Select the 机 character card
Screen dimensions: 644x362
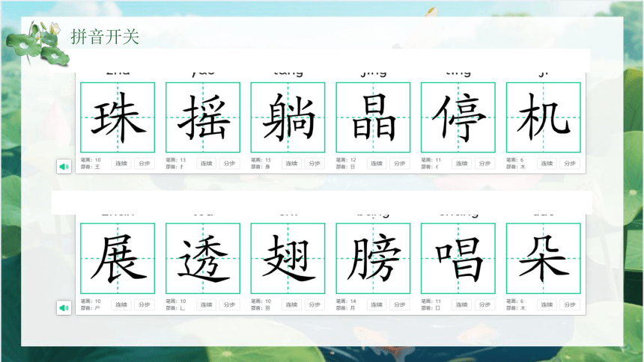click(544, 117)
